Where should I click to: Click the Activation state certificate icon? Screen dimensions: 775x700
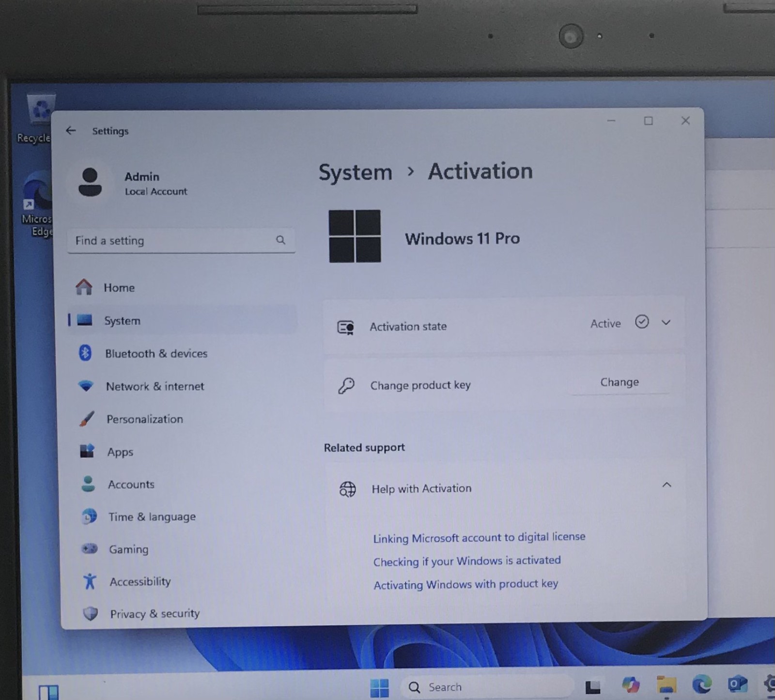coord(346,327)
